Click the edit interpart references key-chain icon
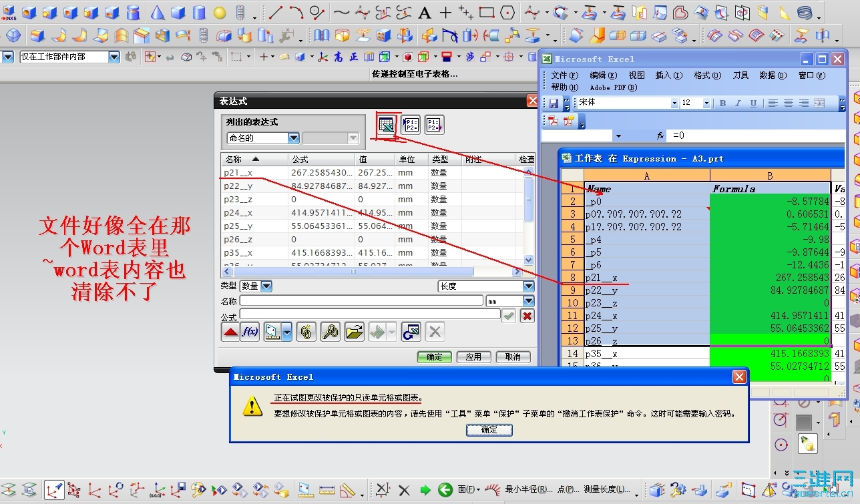This screenshot has width=860, height=504. coord(330,332)
